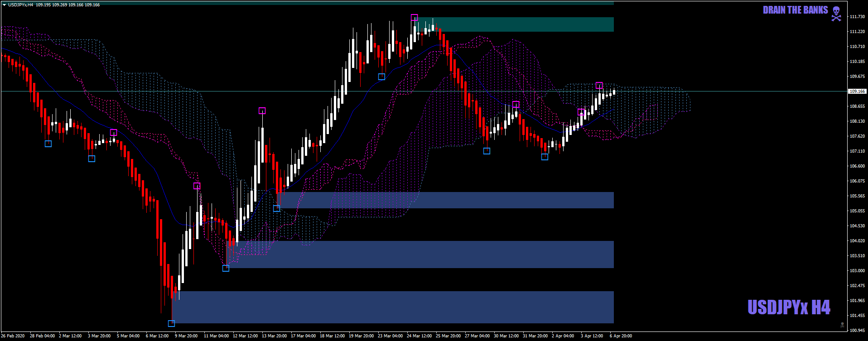This screenshot has height=341, width=868.
Task: Select the magenta marker atop the 13 Mar spike
Action: 262,110
